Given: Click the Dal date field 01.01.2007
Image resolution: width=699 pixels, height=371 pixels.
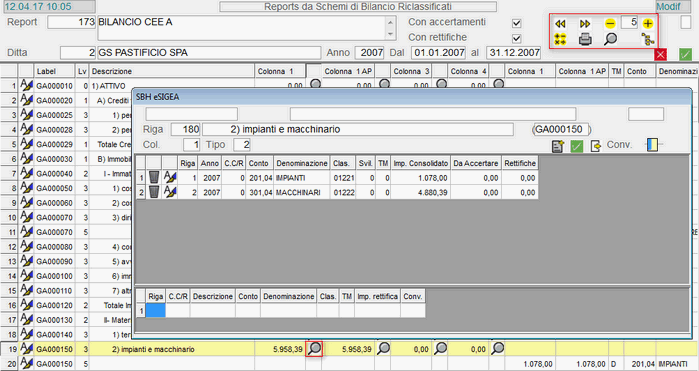Looking at the screenshot, I should pyautogui.click(x=438, y=53).
